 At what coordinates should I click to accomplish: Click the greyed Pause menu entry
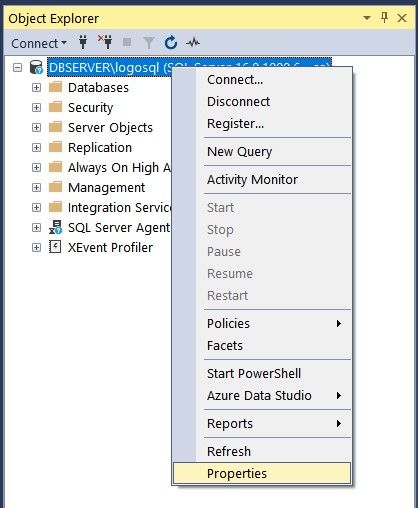262,252
